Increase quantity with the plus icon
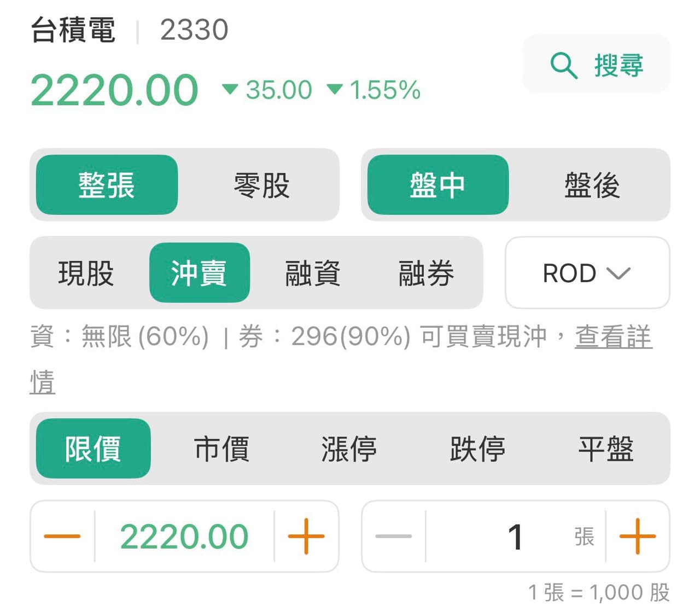700x606 pixels. (638, 536)
